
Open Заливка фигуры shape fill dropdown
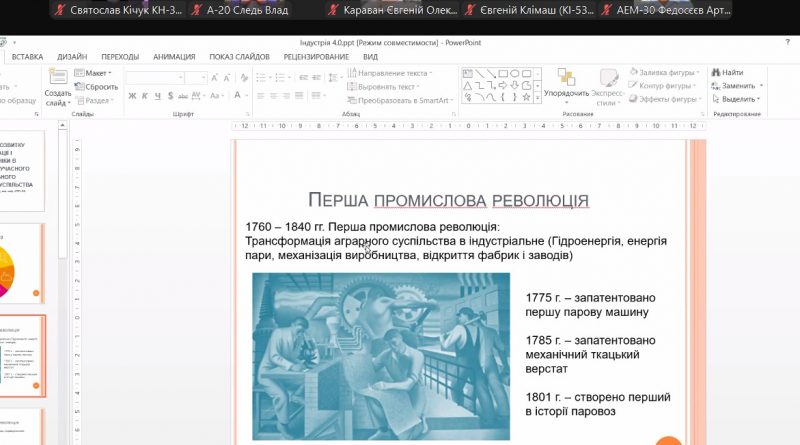point(664,72)
